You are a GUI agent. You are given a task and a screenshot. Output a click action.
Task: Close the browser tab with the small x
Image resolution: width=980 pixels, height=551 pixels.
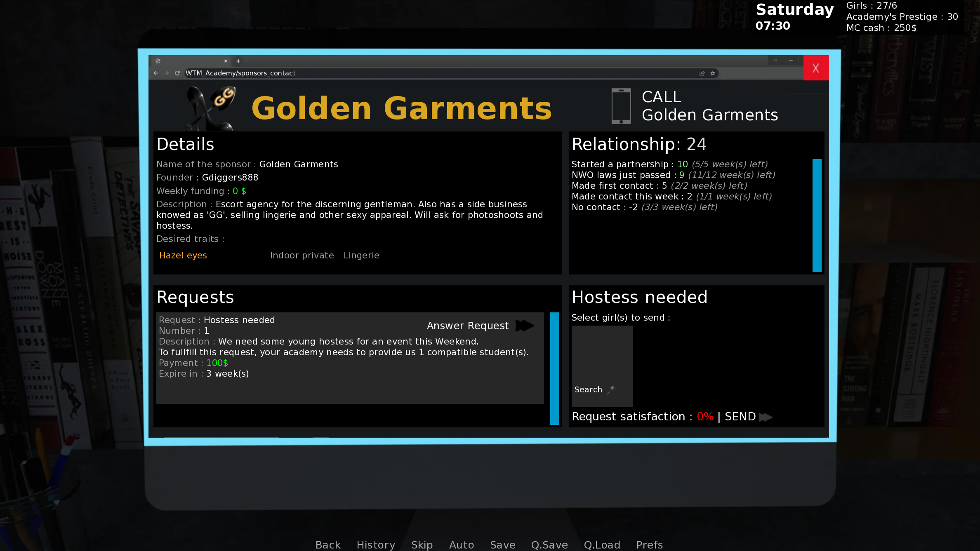point(226,61)
